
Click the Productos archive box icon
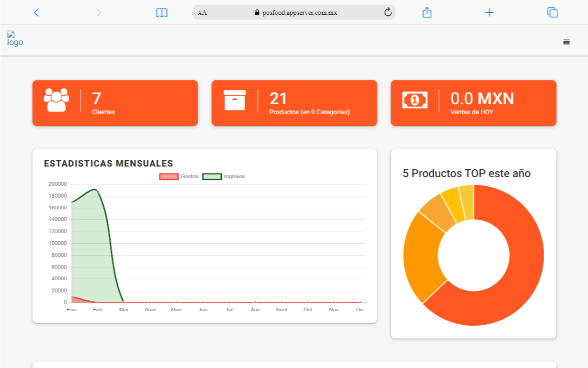tap(235, 100)
